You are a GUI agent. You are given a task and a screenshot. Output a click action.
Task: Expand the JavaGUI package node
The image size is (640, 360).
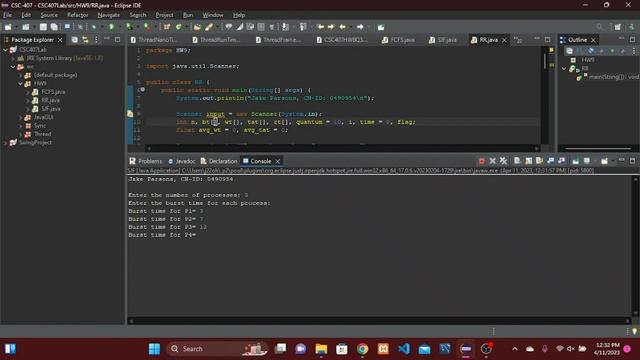(x=20, y=117)
